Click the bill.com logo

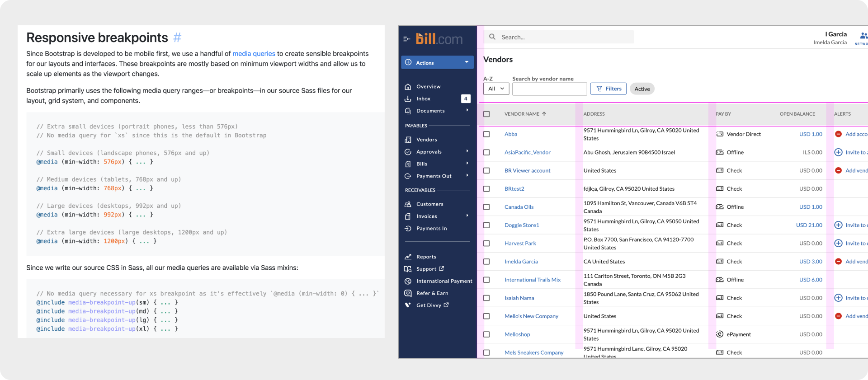pos(439,39)
